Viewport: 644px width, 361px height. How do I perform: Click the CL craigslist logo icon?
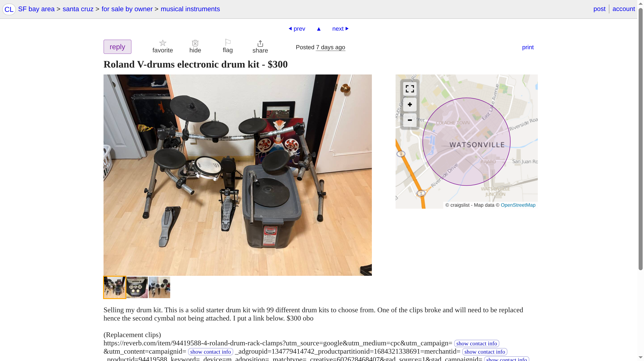(x=9, y=9)
